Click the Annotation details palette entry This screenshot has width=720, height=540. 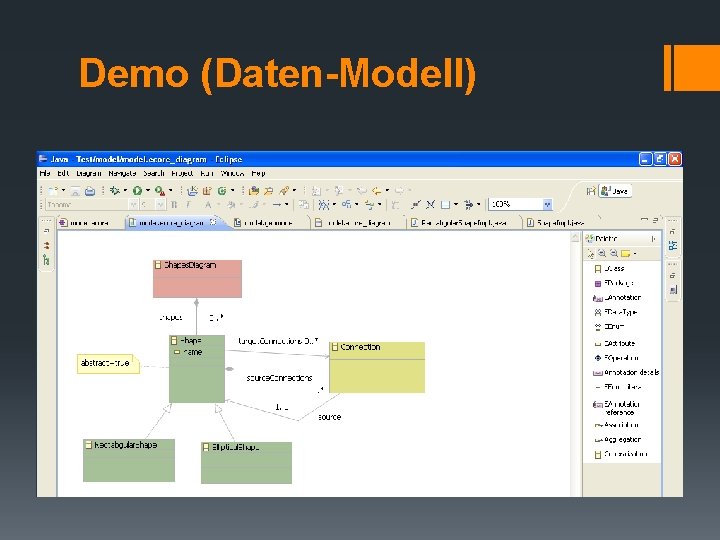[626, 372]
